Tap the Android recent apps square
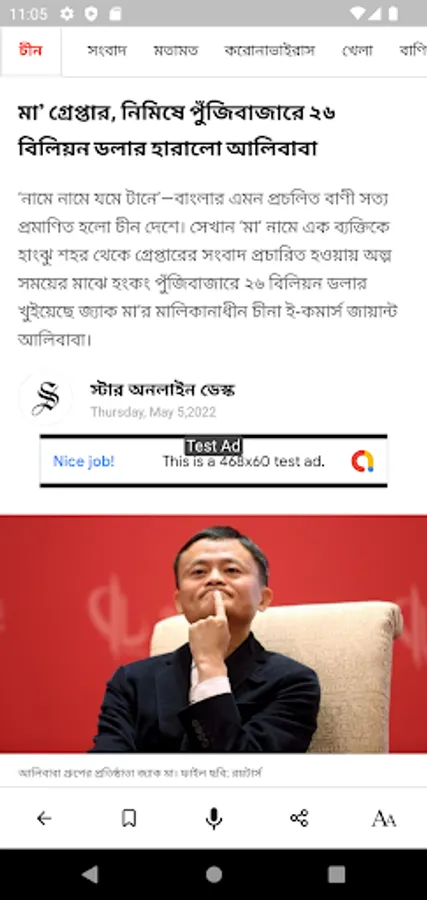Screen dimensions: 427x900 pyautogui.click(x=336, y=874)
